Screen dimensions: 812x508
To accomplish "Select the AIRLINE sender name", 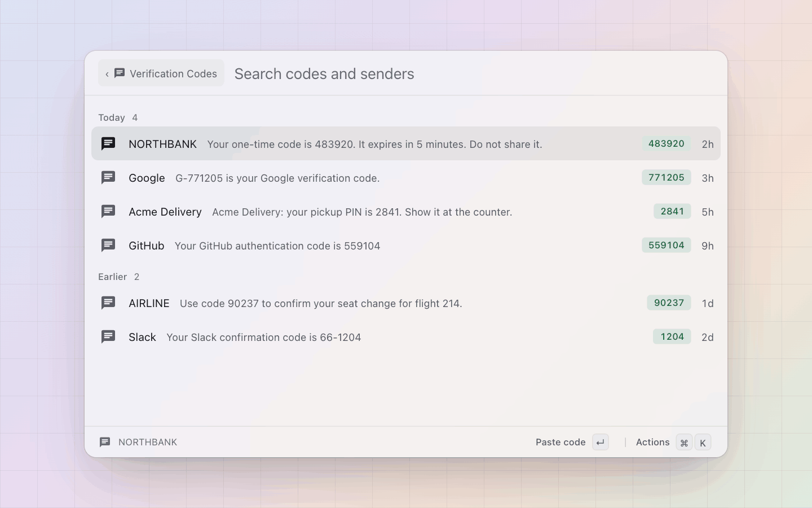I will click(149, 303).
